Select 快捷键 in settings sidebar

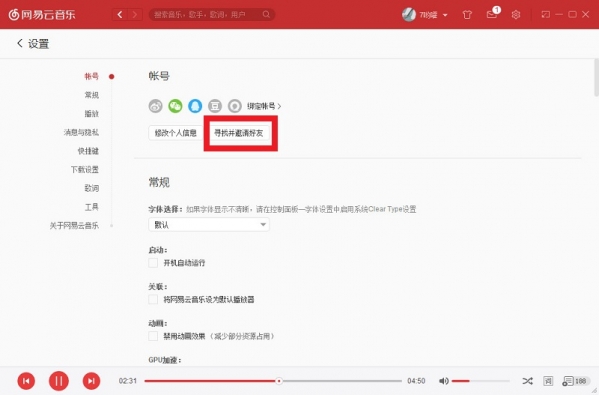pyautogui.click(x=88, y=151)
